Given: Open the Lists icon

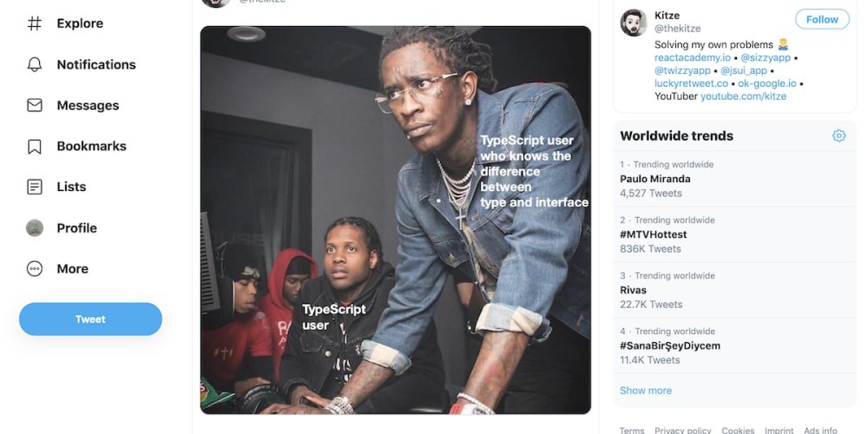Looking at the screenshot, I should pyautogui.click(x=35, y=187).
